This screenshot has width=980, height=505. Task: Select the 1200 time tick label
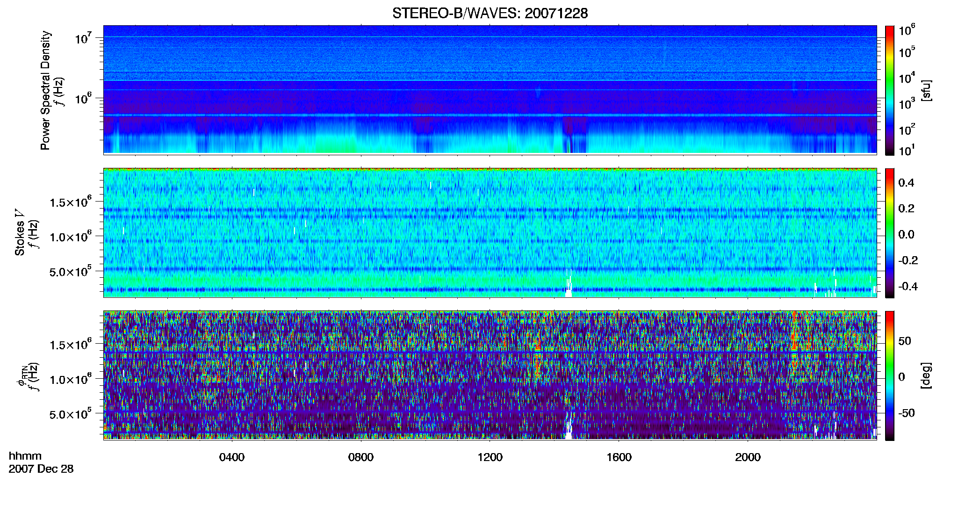click(x=490, y=457)
